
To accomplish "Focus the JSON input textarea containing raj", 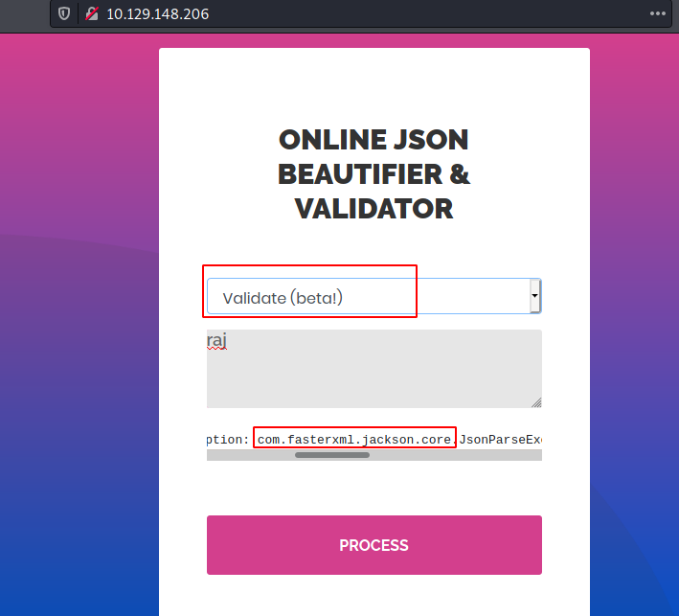I will click(x=374, y=369).
